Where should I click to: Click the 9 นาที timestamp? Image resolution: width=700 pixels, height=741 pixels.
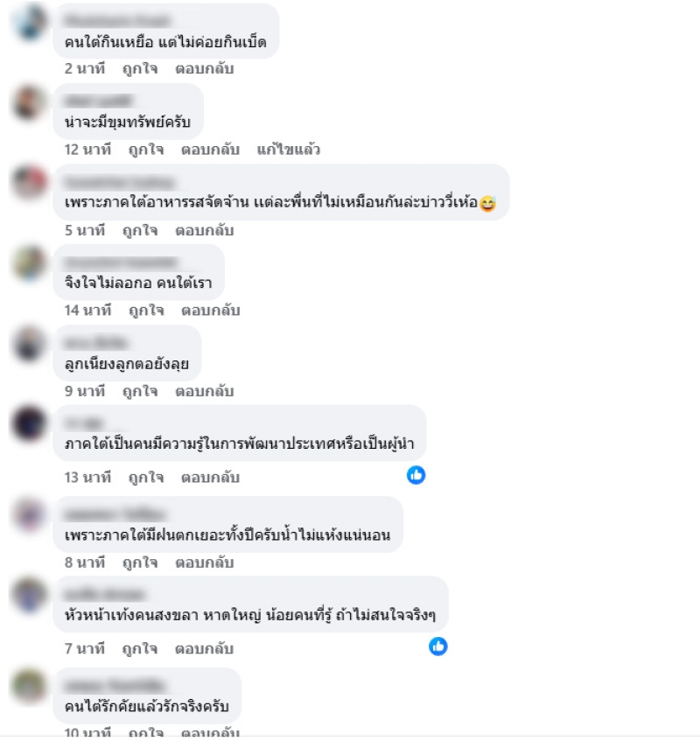[85, 391]
